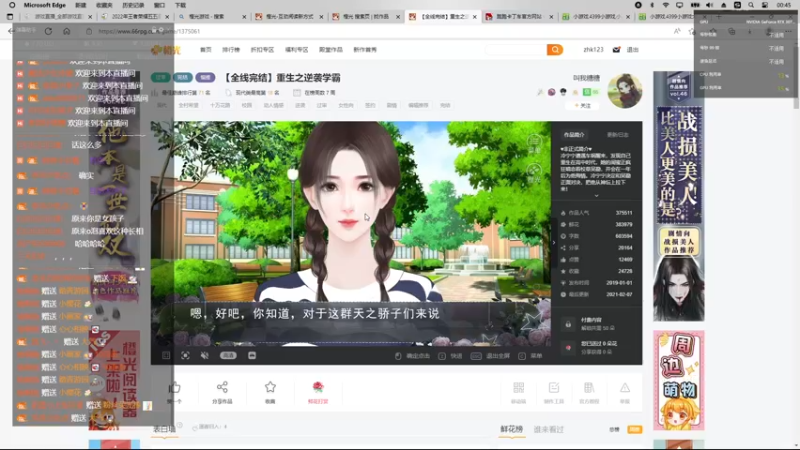Viewport: 800px width, 450px height.
Task: Click the site logo in header
Action: [x=166, y=49]
